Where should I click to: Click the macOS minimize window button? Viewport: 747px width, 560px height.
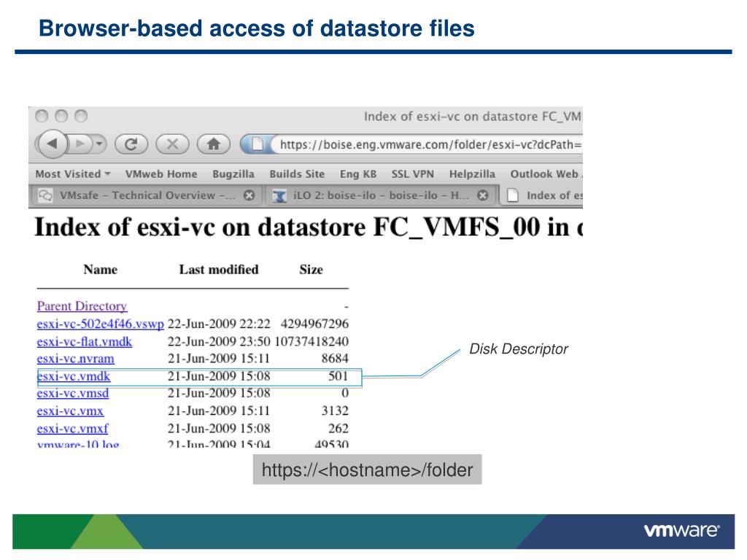pyautogui.click(x=61, y=116)
